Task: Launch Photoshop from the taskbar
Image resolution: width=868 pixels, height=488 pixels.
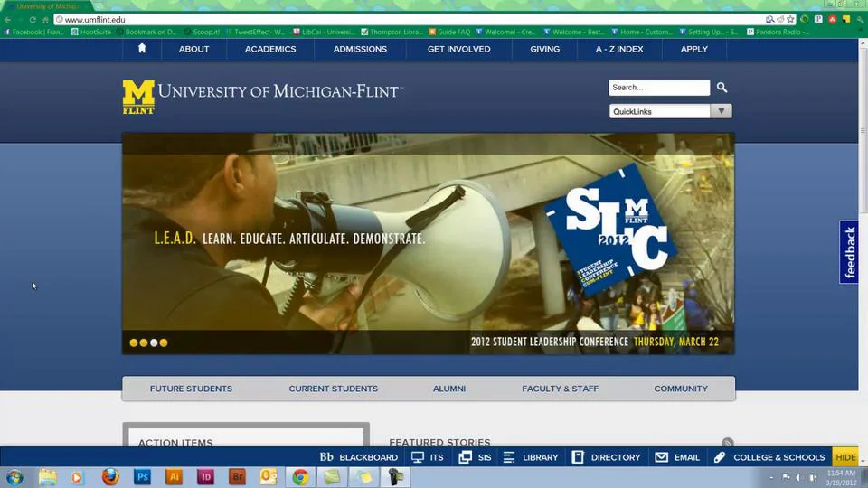Action: point(142,477)
